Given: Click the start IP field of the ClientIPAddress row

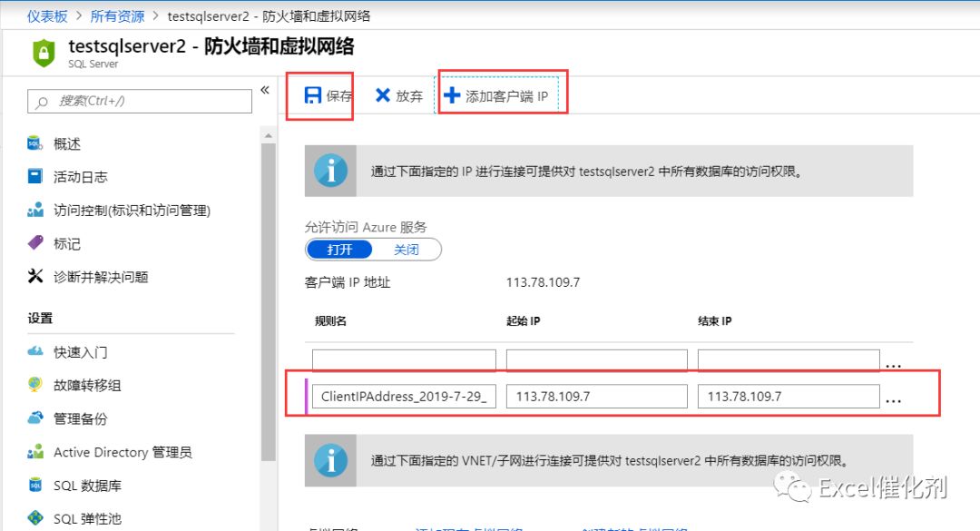Looking at the screenshot, I should [597, 396].
